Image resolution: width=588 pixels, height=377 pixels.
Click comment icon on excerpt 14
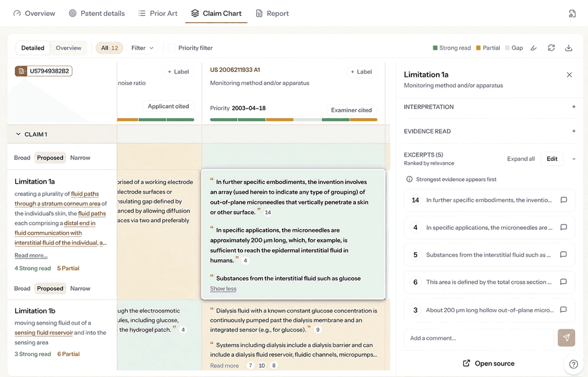click(x=563, y=200)
